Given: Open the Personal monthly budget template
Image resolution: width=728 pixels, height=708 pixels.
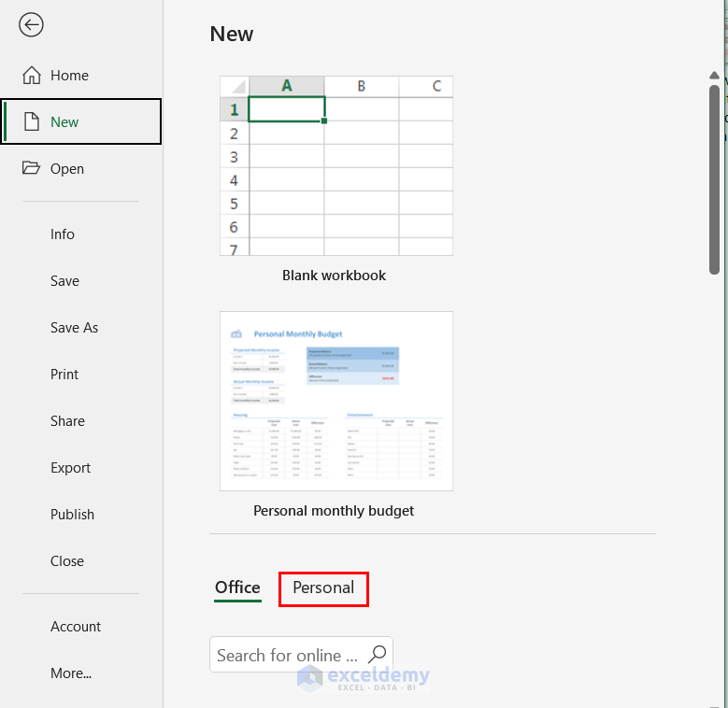Looking at the screenshot, I should (336, 402).
